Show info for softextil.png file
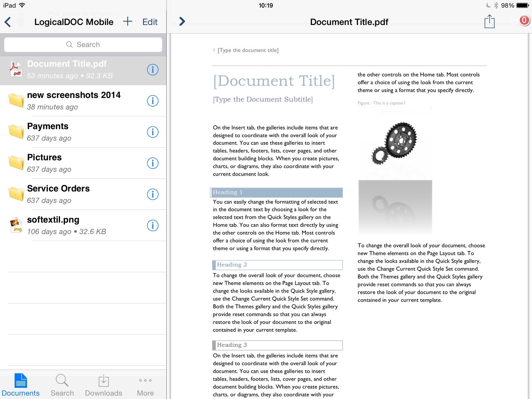 [x=152, y=225]
